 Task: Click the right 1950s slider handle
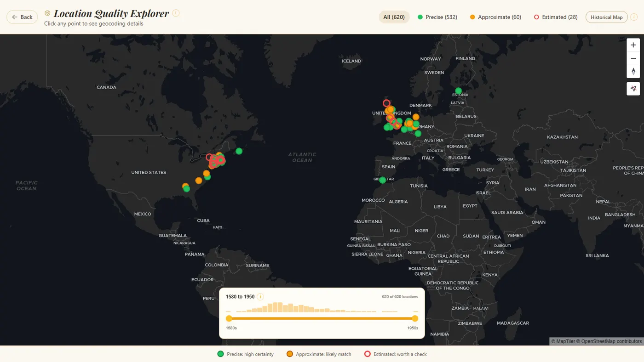(415, 318)
